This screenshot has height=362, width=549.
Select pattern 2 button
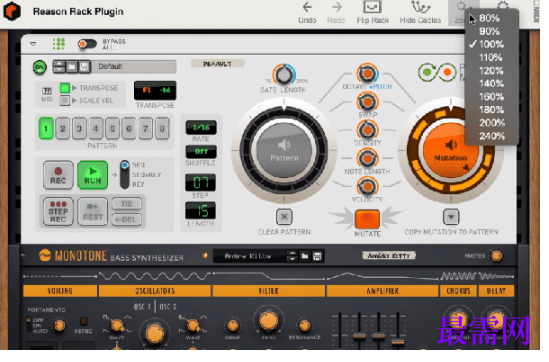click(x=63, y=129)
